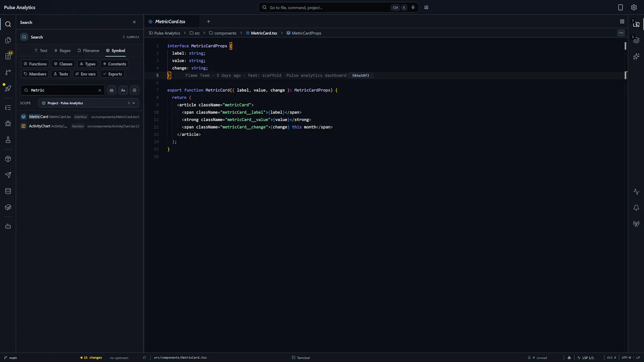The image size is (644, 362).
Task: Switch to Filename search mode
Action: pos(89,51)
